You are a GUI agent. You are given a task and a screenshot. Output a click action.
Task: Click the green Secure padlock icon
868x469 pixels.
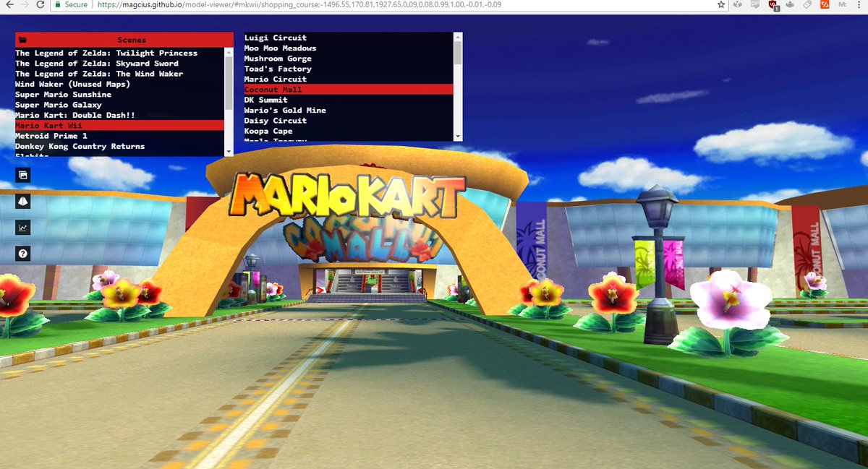point(58,4)
